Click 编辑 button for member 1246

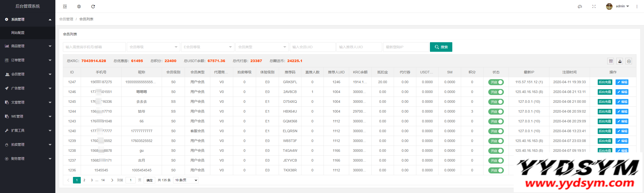click(622, 92)
